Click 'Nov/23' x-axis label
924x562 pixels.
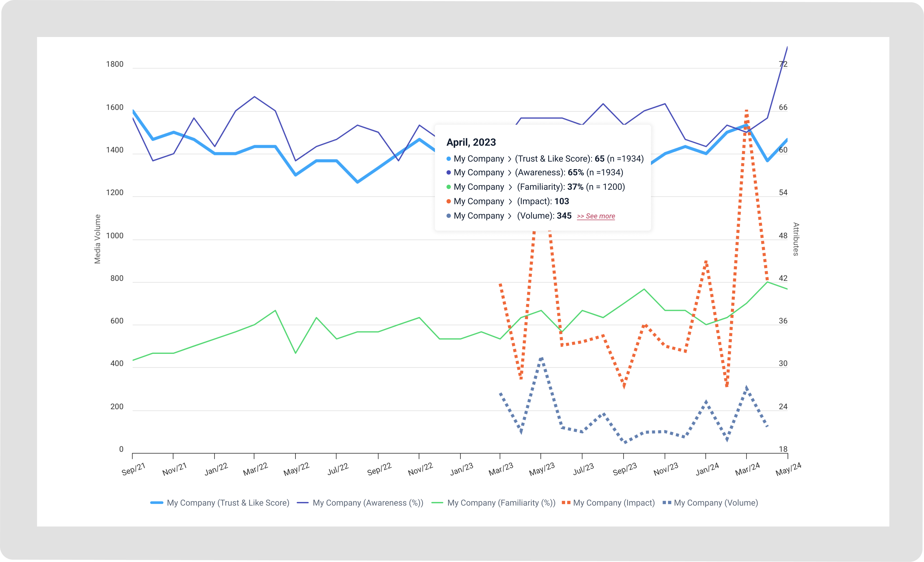pyautogui.click(x=666, y=469)
